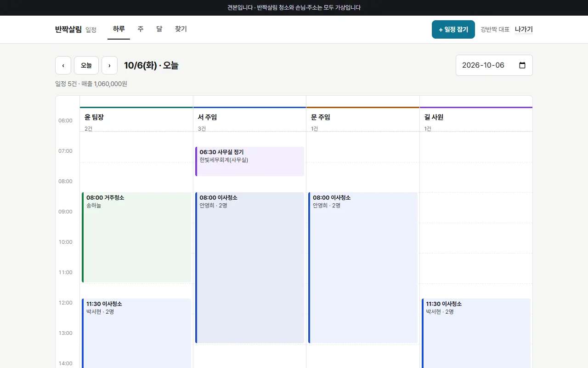
Task: Open 문 주임's 08:00 이사청소 안영희 event
Action: (x=363, y=268)
